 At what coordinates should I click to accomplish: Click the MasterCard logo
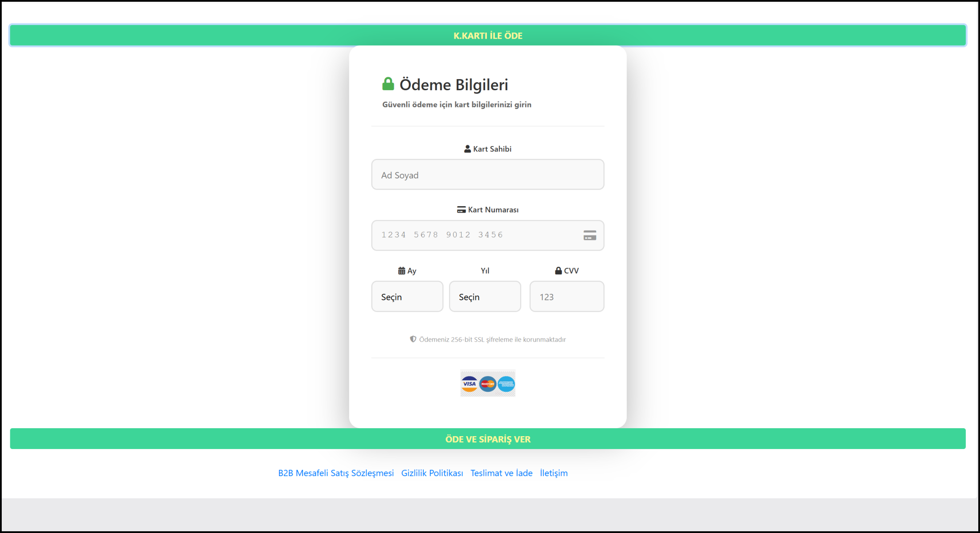[x=488, y=384]
